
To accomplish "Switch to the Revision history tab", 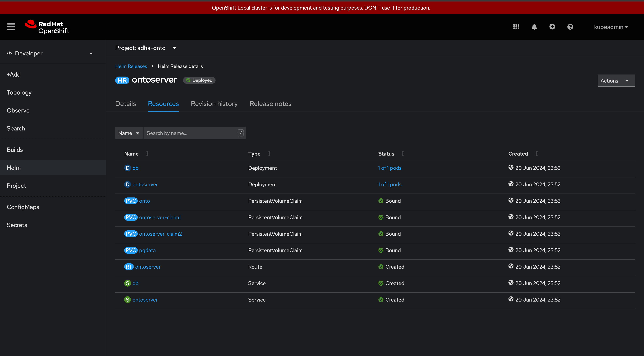I will pos(214,104).
